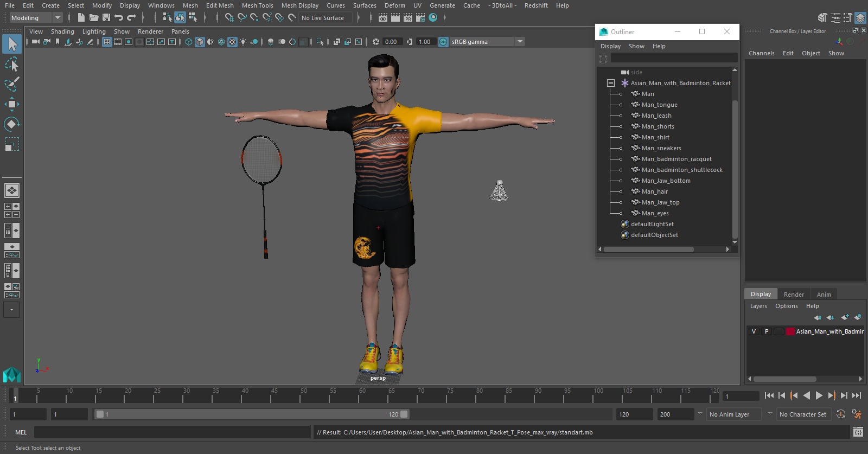
Task: Toggle layer playback P box
Action: pyautogui.click(x=767, y=331)
